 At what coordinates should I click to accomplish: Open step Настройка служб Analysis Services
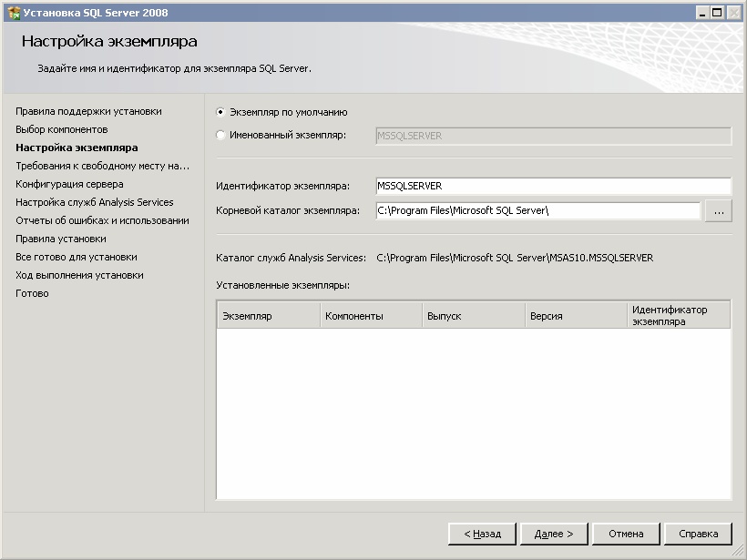95,202
